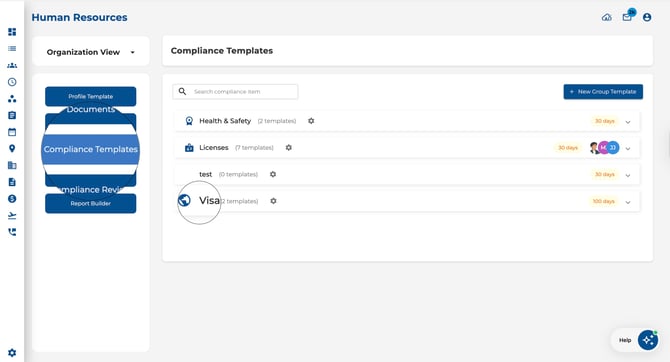
Task: Click the Licenses group name
Action: [214, 147]
